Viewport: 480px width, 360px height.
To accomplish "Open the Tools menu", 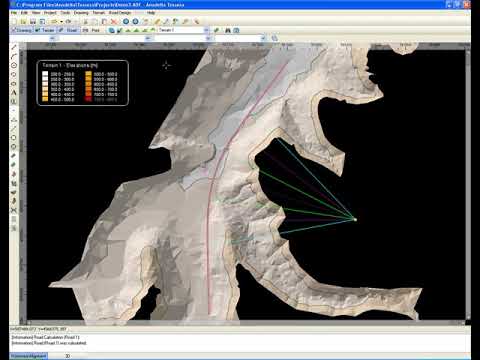I will coord(65,13).
